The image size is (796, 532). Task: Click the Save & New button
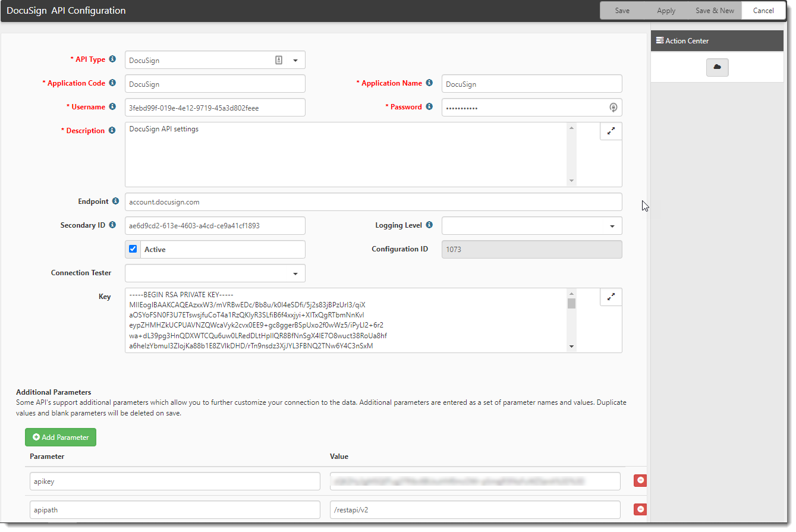point(715,11)
